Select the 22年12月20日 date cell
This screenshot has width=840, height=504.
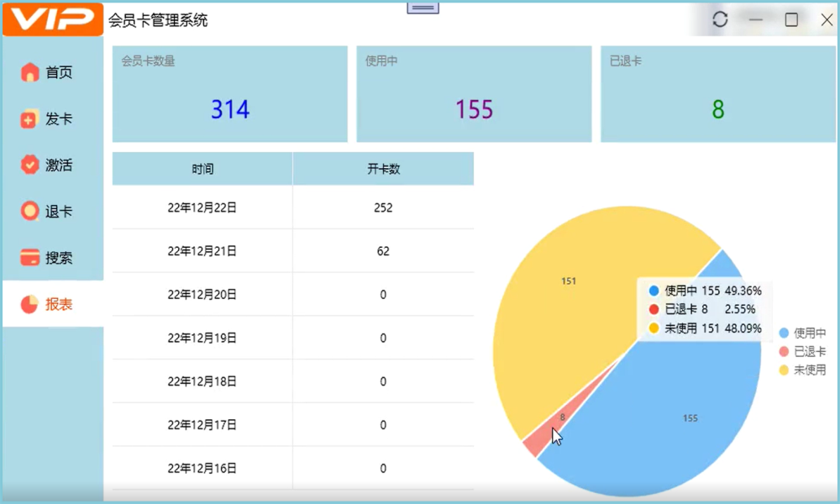[202, 295]
